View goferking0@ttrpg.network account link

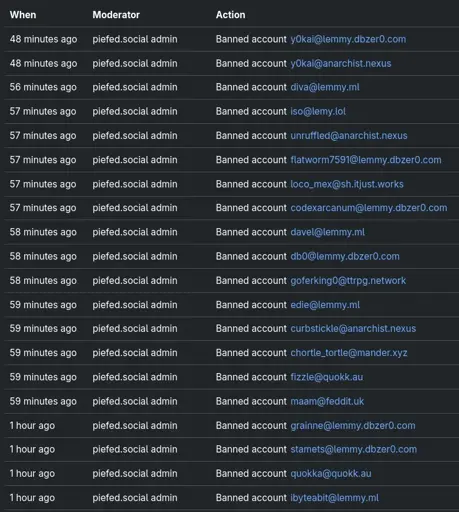pos(348,281)
